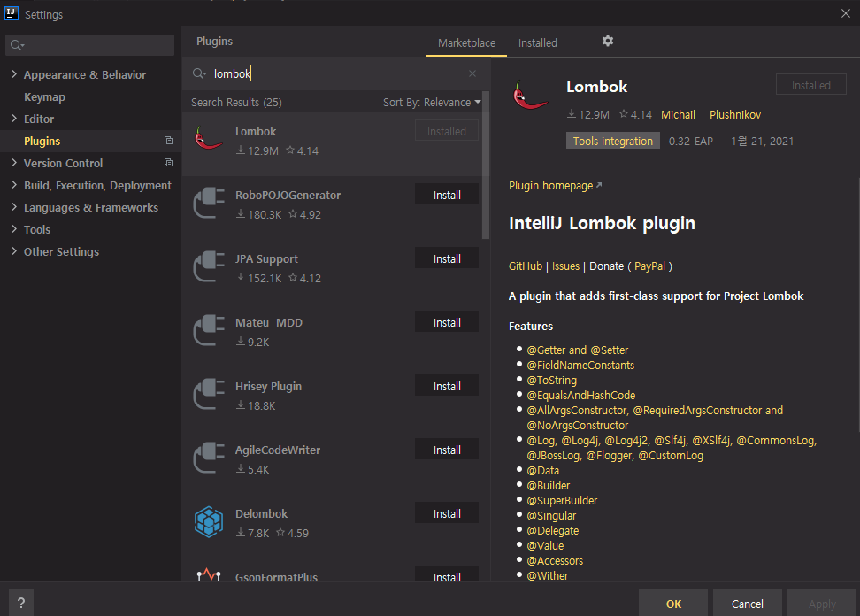
Task: Focus the settings tree search field
Action: tap(90, 45)
